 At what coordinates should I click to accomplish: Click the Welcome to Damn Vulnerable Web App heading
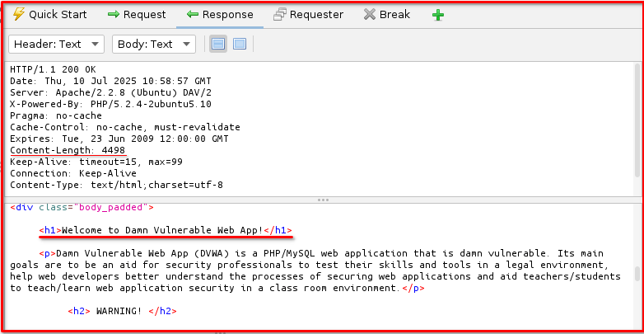166,230
